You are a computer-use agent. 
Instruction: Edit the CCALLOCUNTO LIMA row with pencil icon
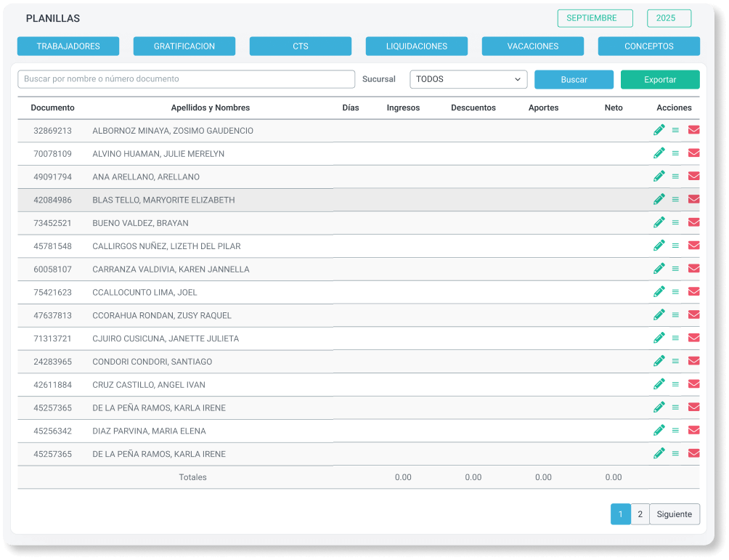point(659,292)
